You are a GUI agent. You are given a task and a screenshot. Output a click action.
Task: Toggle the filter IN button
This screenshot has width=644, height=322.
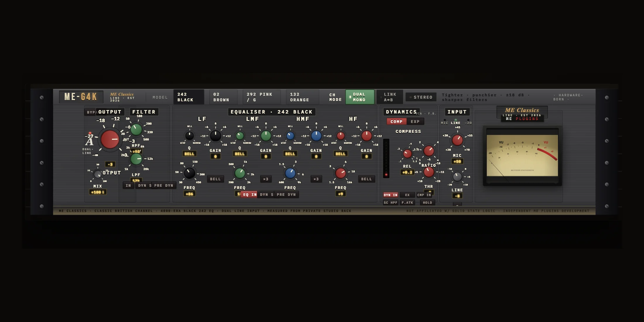pyautogui.click(x=129, y=186)
